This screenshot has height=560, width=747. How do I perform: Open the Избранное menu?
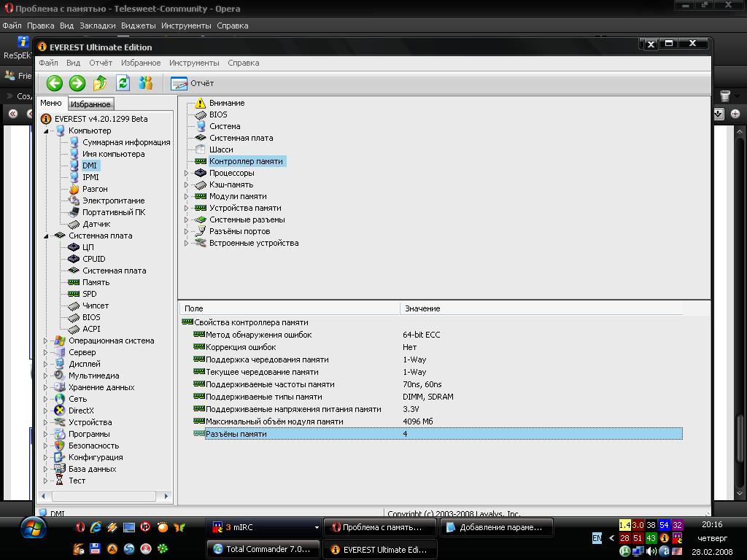click(140, 63)
